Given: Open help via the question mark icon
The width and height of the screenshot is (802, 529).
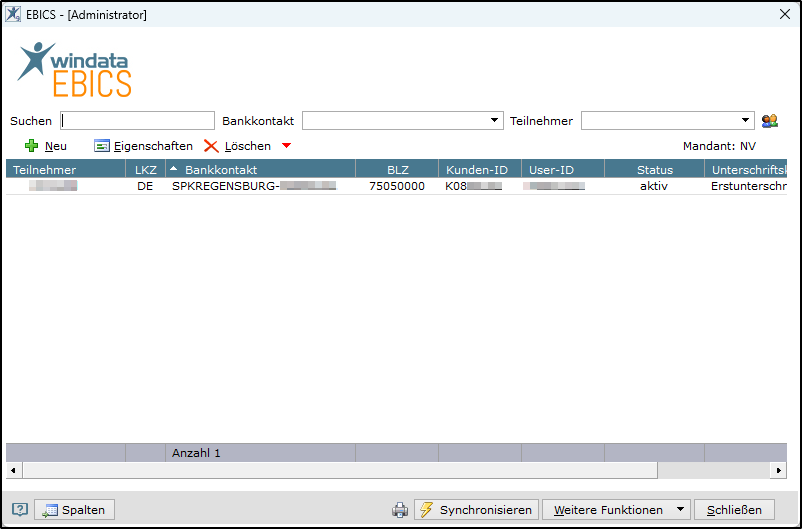Looking at the screenshot, I should coord(19,510).
